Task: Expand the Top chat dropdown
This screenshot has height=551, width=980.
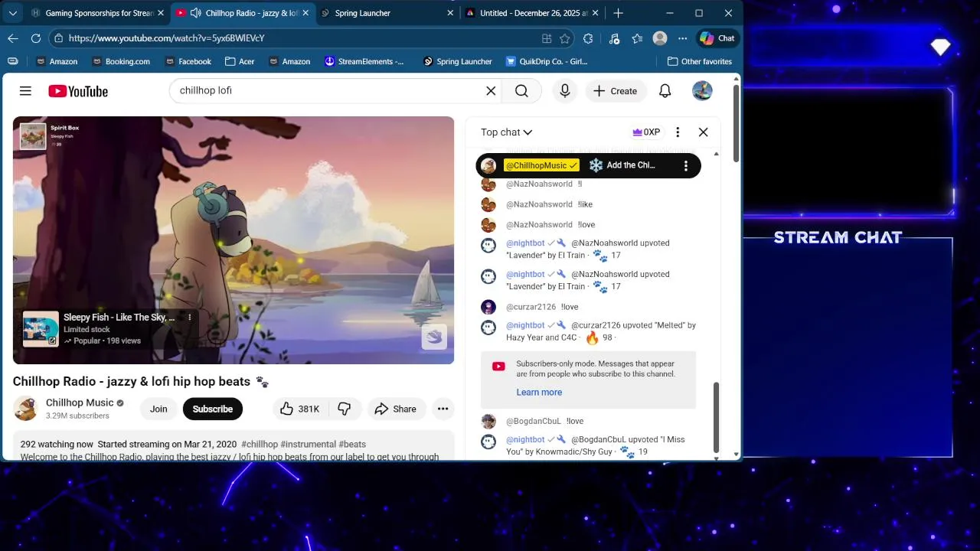Action: click(506, 132)
